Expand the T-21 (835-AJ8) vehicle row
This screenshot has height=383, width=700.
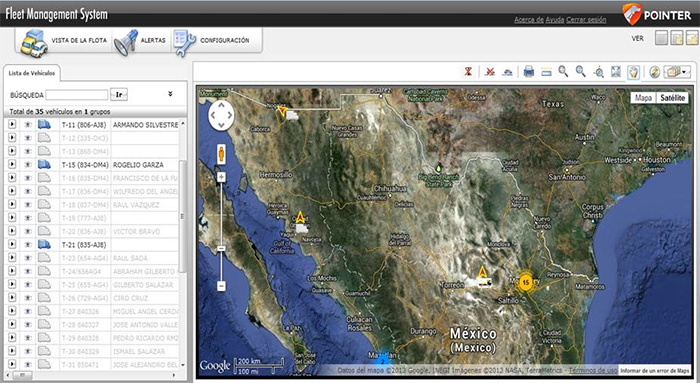[12, 244]
